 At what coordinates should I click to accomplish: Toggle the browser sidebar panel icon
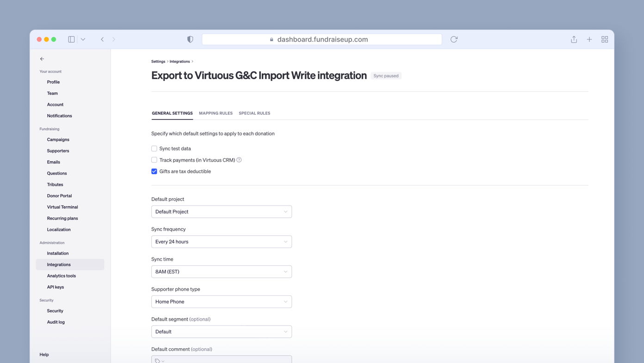pos(71,39)
